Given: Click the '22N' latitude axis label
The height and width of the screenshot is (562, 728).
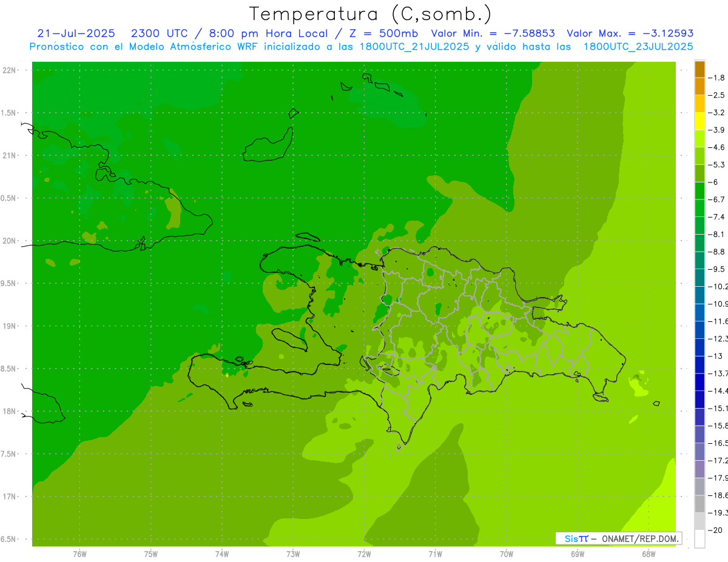Looking at the screenshot, I should [9, 70].
